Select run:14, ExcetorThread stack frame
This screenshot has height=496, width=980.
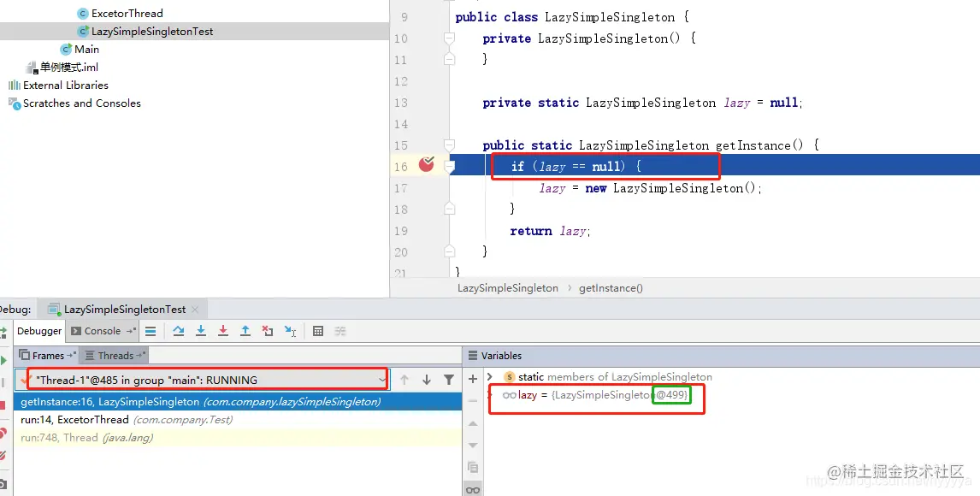coord(238,420)
